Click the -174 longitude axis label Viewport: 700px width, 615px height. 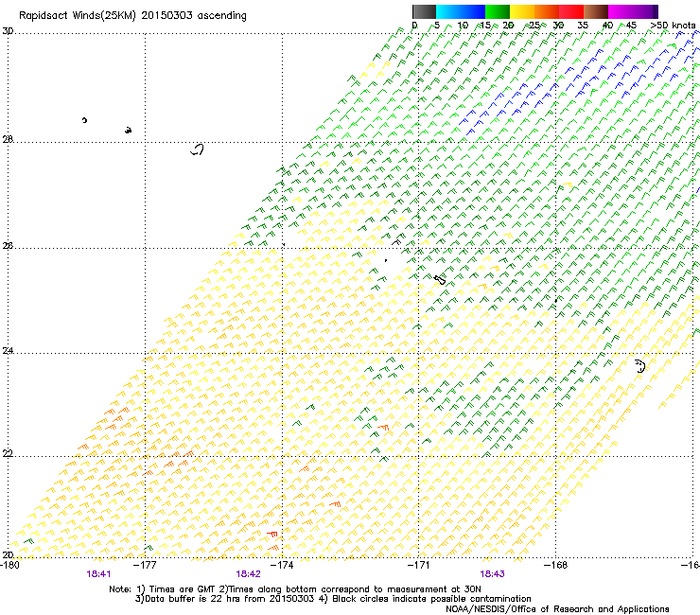pyautogui.click(x=282, y=565)
